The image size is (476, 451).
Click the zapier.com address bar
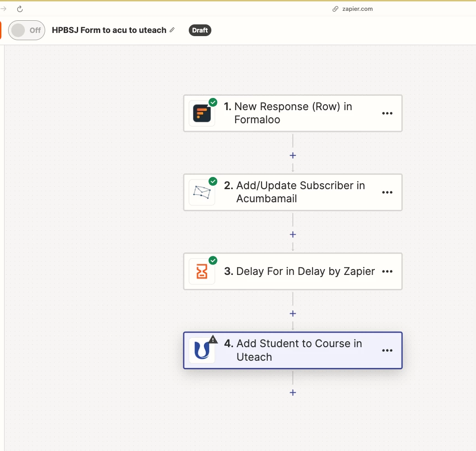coord(357,9)
